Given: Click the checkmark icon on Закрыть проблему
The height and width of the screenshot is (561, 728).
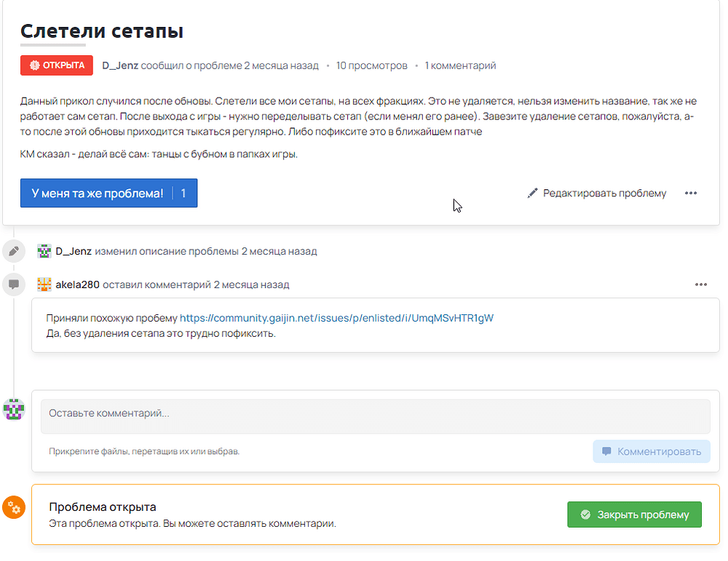Looking at the screenshot, I should pos(585,514).
